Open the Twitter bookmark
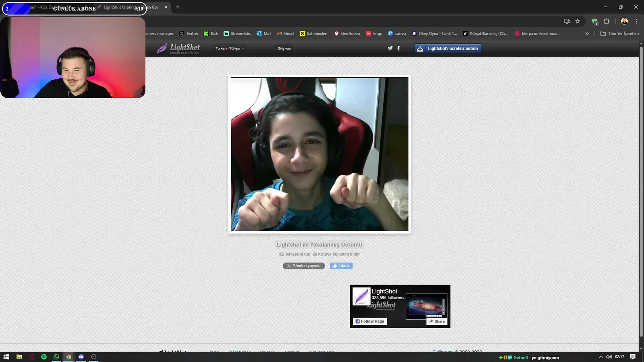Viewport: 644px width, 362px height. click(189, 34)
